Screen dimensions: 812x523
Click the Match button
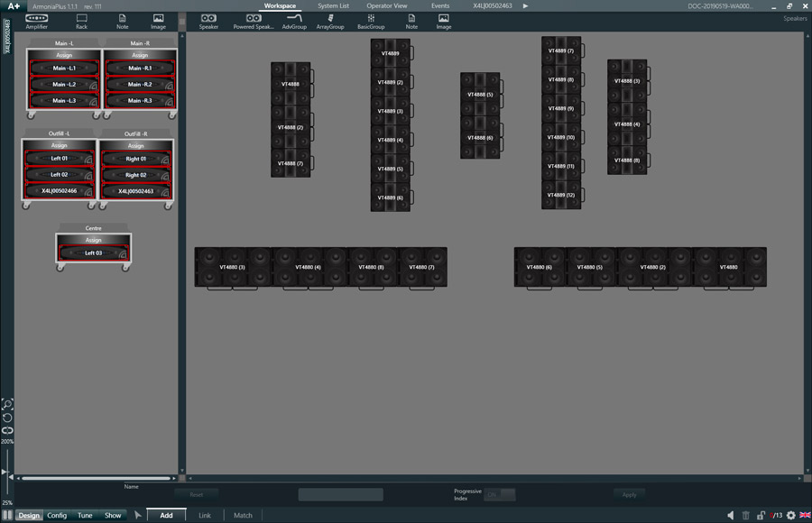(x=243, y=515)
